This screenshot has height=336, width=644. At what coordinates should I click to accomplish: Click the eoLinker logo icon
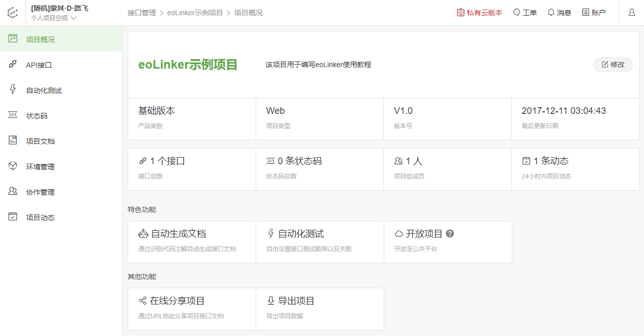13,13
